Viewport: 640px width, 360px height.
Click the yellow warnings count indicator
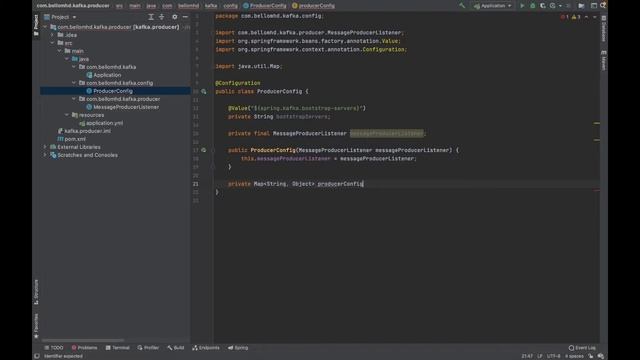(576, 17)
